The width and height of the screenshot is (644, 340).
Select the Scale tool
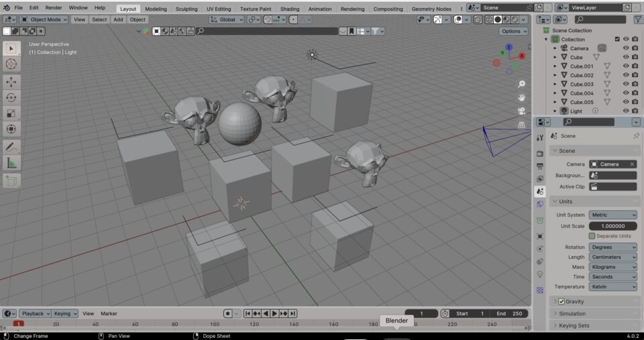pyautogui.click(x=11, y=113)
